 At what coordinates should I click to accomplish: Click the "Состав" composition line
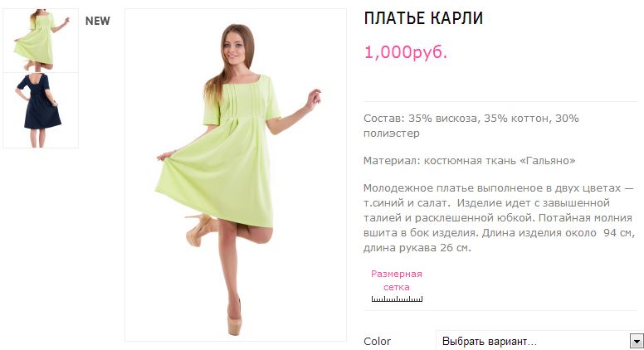coord(471,125)
